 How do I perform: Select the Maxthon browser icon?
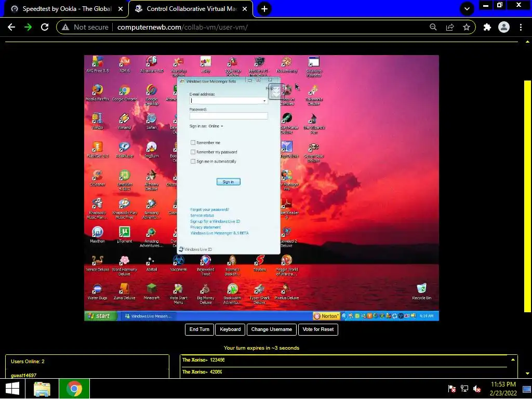tap(97, 235)
